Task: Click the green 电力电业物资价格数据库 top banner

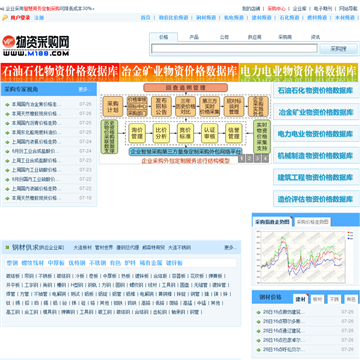Action: [299, 72]
